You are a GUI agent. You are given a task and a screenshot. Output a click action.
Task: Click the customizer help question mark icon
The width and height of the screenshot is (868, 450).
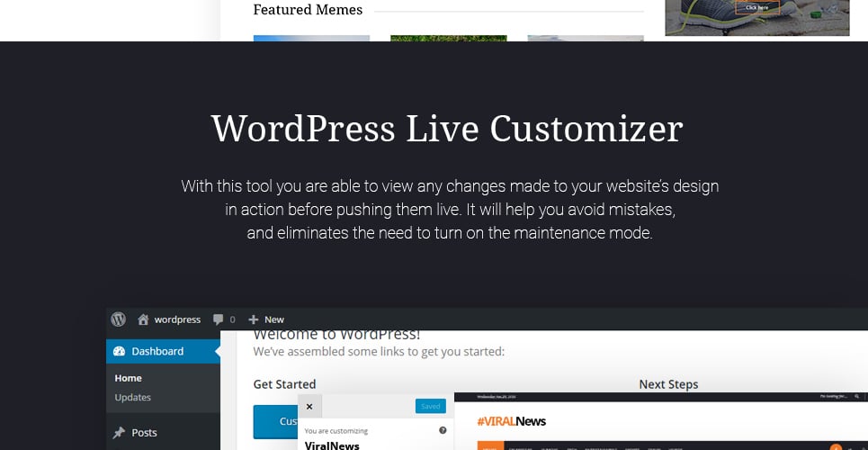tap(443, 430)
